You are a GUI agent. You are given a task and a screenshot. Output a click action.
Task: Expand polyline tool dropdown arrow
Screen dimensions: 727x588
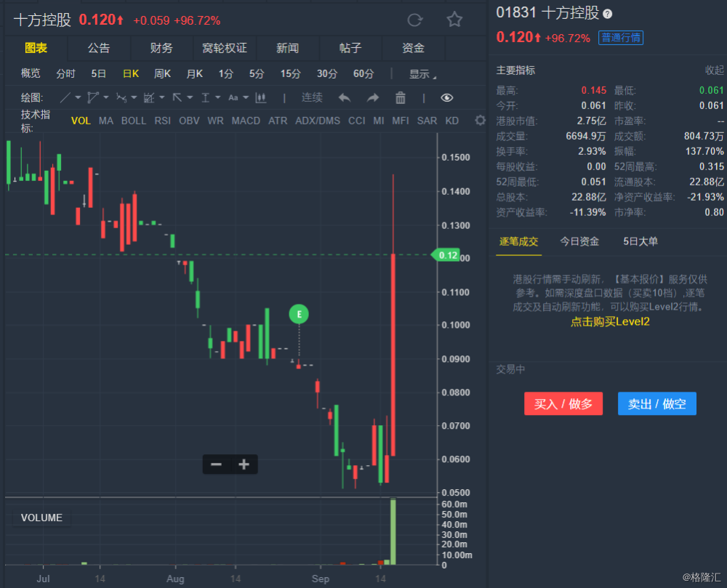(x=106, y=98)
